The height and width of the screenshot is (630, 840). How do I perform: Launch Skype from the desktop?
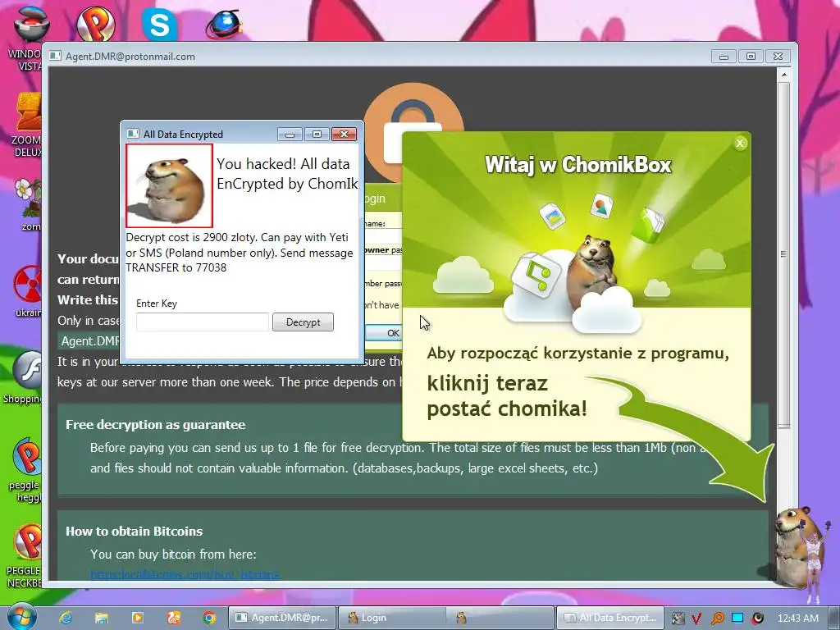(160, 24)
